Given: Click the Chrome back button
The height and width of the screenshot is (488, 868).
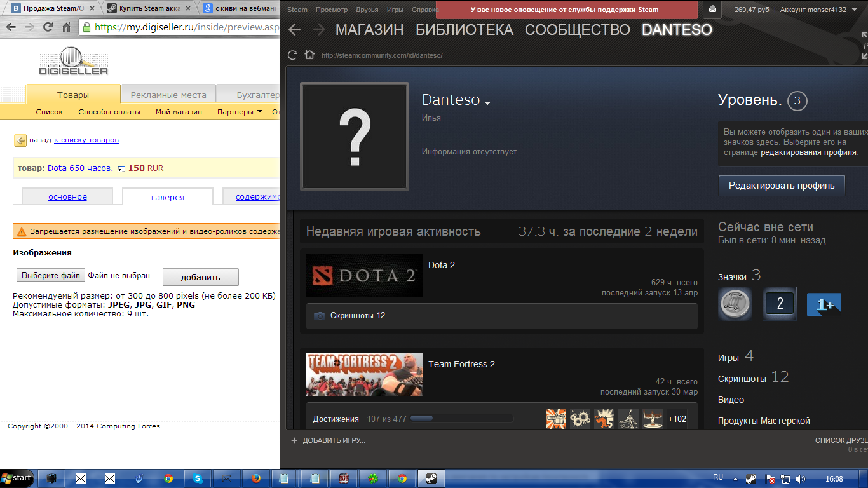Looking at the screenshot, I should (x=12, y=27).
